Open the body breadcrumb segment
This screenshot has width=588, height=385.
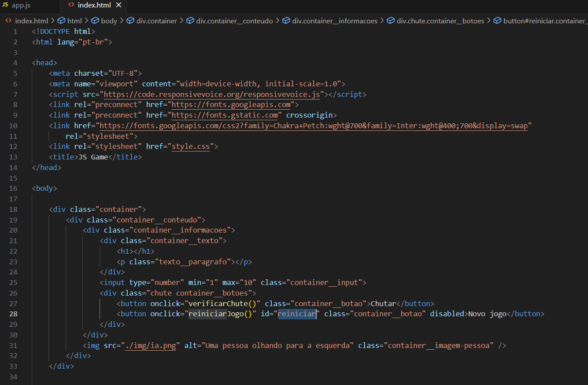pyautogui.click(x=109, y=21)
